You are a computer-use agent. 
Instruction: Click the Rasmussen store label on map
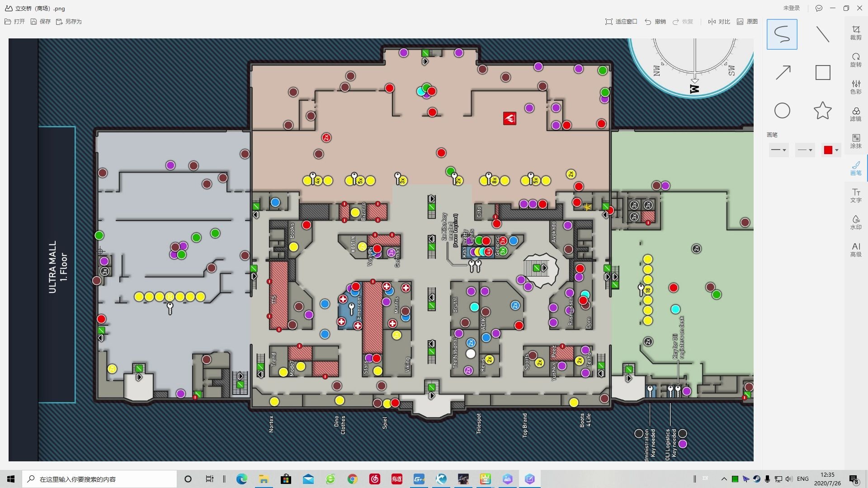click(571, 311)
